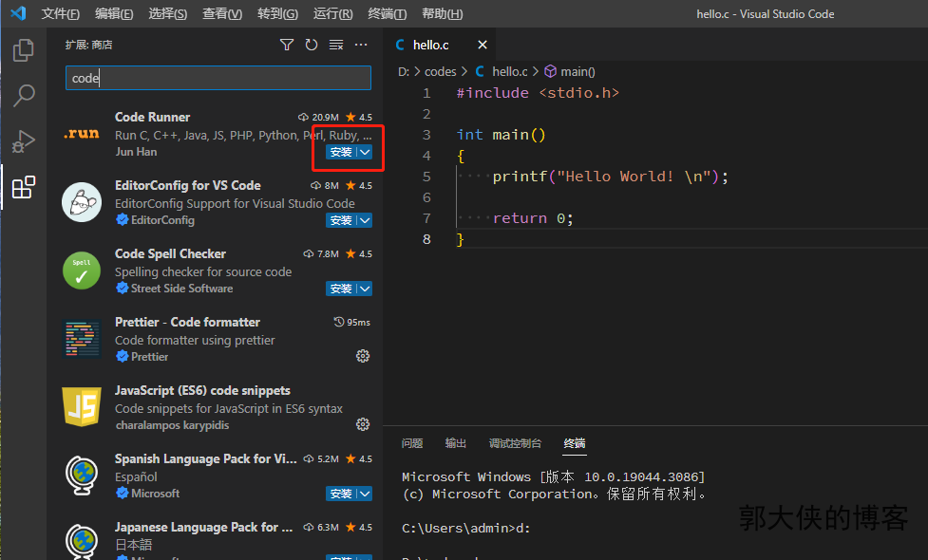The height and width of the screenshot is (560, 928).
Task: Click main() in the breadcrumb path
Action: tap(578, 71)
